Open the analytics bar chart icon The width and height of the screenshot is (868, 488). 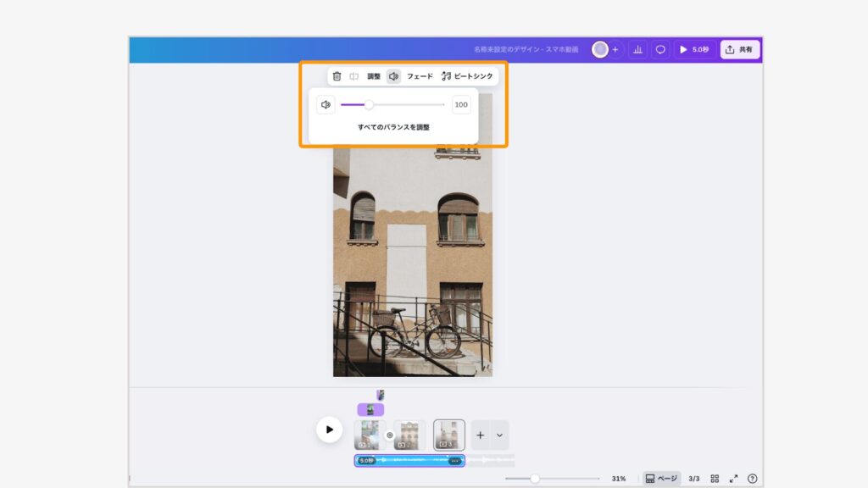(x=637, y=50)
